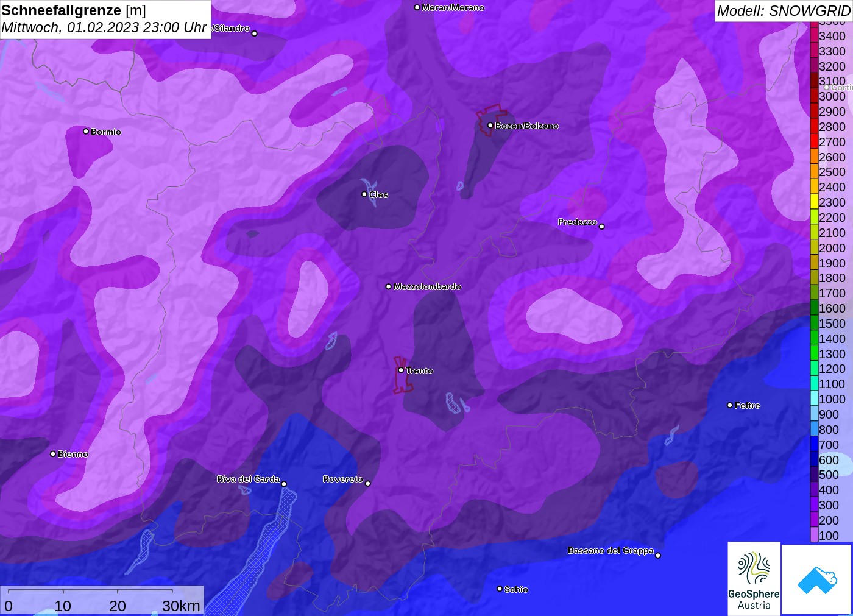Viewport: 853px width, 616px height.
Task: Select the Schio location label
Action: coord(516,589)
